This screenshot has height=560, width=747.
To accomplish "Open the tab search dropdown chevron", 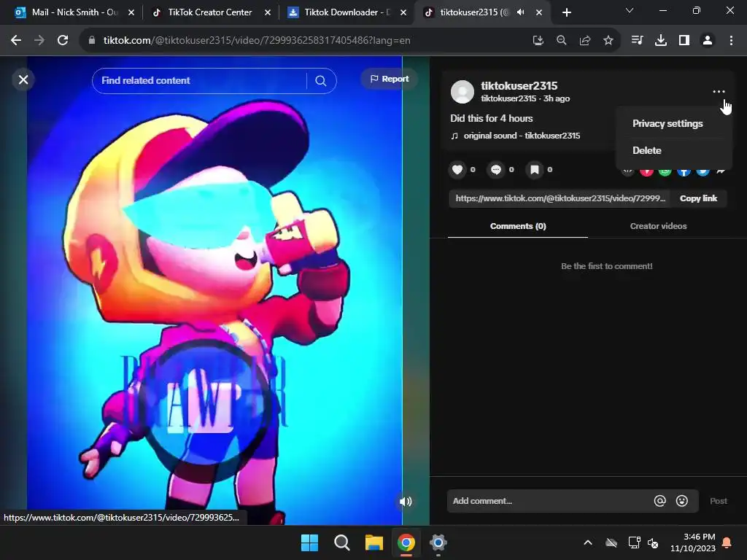I will coord(630,10).
